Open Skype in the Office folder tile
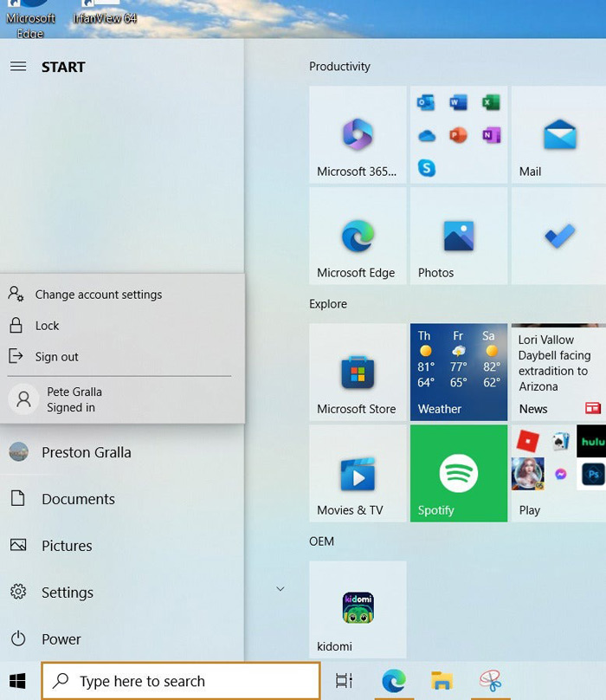Image resolution: width=606 pixels, height=700 pixels. click(426, 168)
